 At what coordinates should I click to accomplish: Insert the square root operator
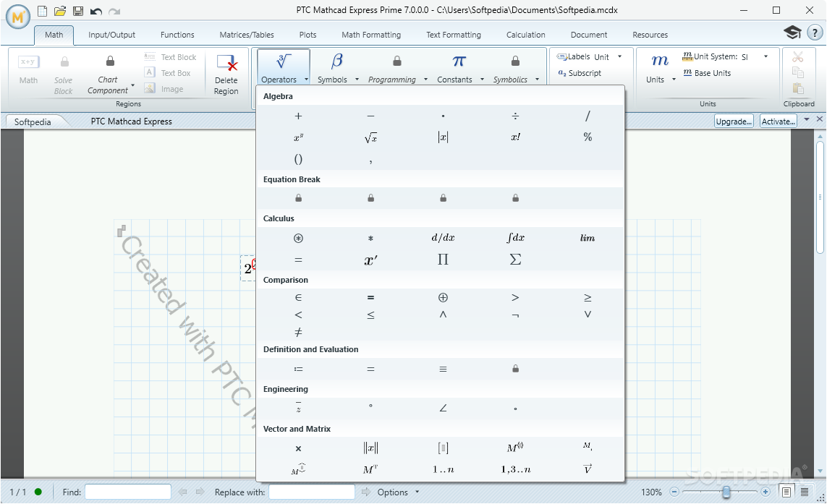pyautogui.click(x=370, y=137)
